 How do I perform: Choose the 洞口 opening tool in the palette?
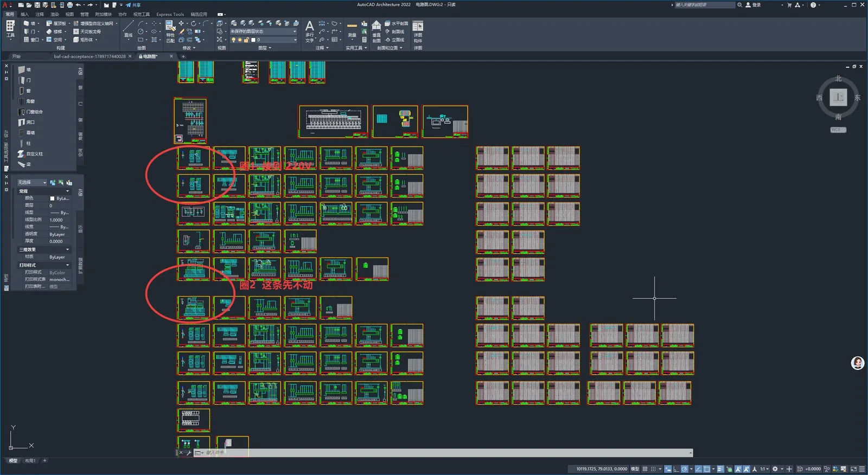tap(27, 122)
